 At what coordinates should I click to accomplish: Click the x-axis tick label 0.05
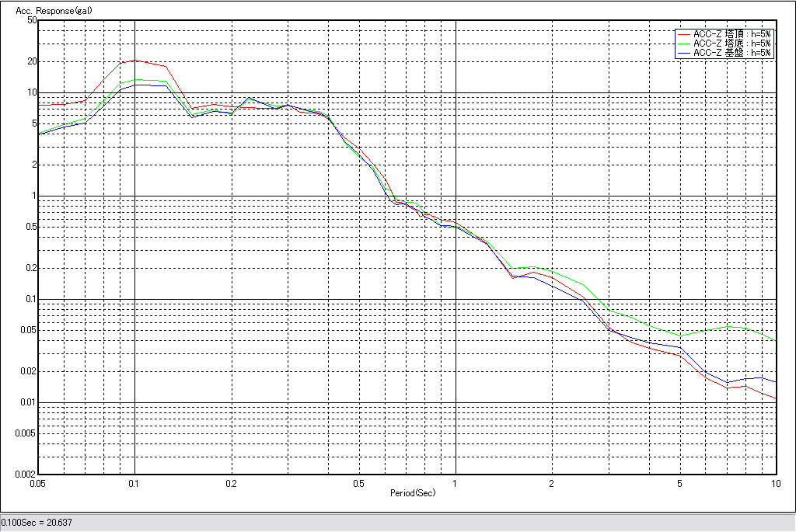[x=37, y=484]
